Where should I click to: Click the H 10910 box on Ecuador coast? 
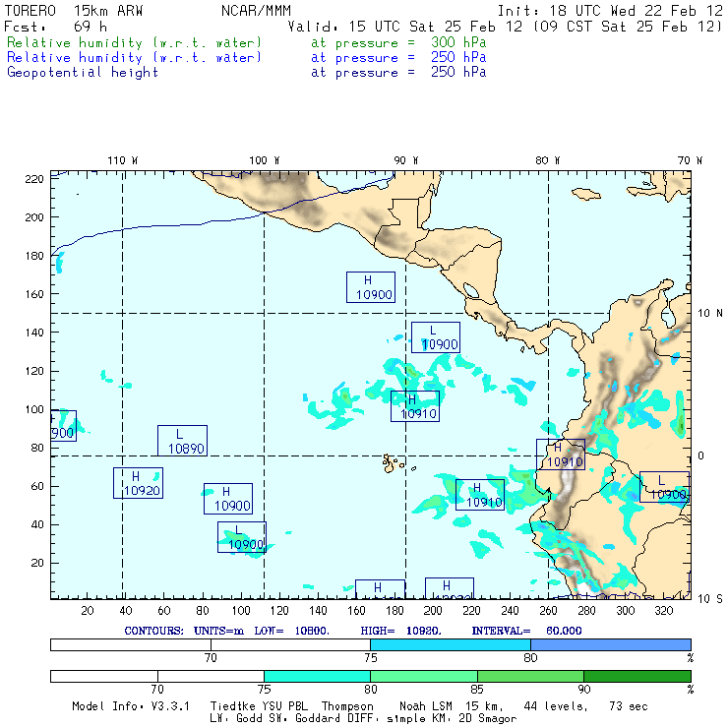pos(561,455)
